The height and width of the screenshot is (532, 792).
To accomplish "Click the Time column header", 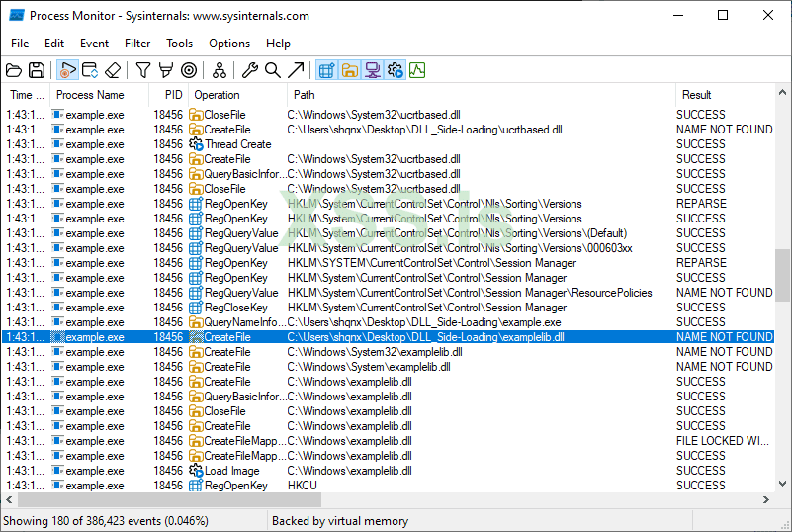I will coord(27,95).
